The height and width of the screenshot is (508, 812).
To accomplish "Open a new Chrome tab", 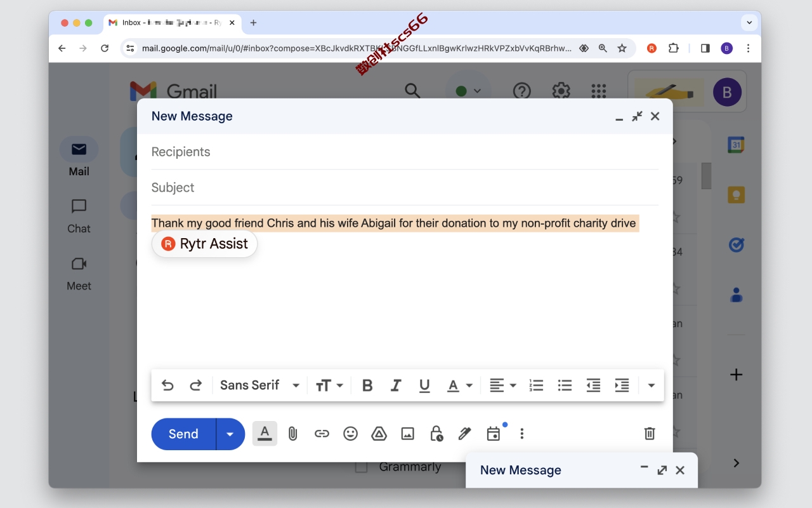I will pos(253,23).
